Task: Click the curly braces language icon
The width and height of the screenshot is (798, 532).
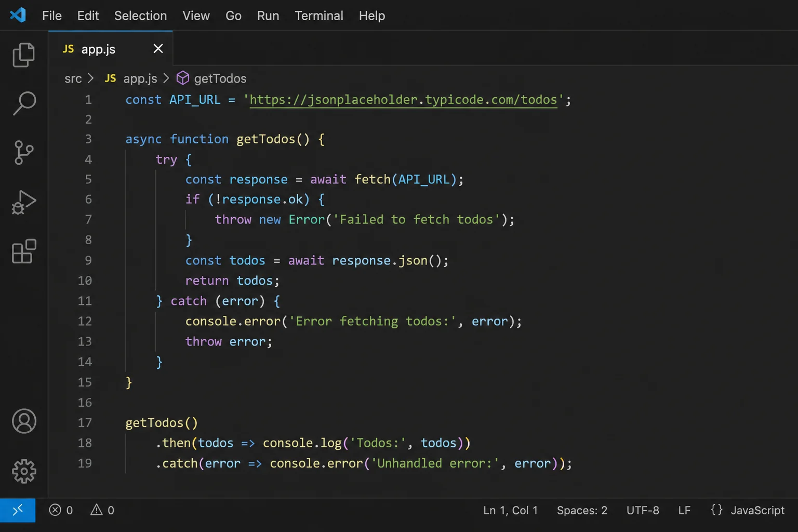Action: pos(716,510)
